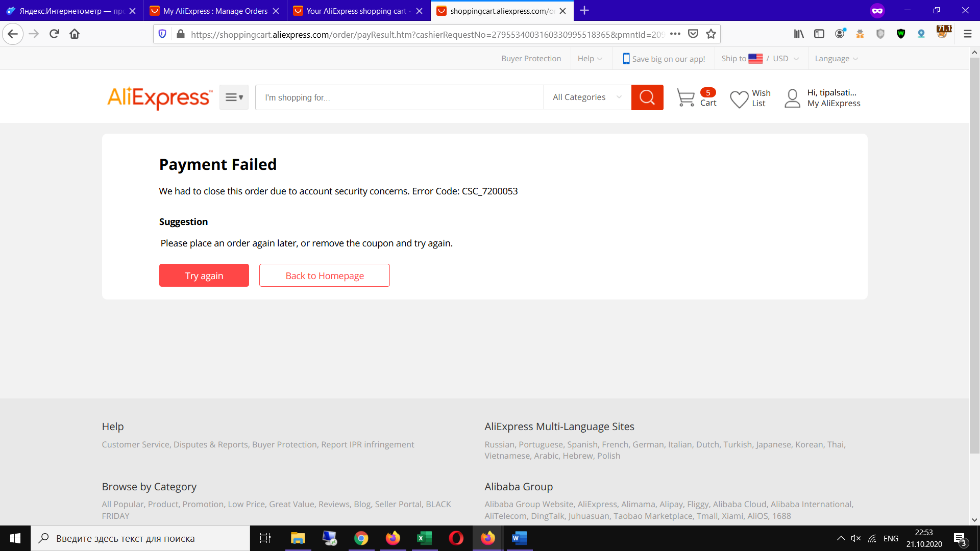The height and width of the screenshot is (551, 980).
Task: Open the Windows Start menu
Action: [15, 538]
